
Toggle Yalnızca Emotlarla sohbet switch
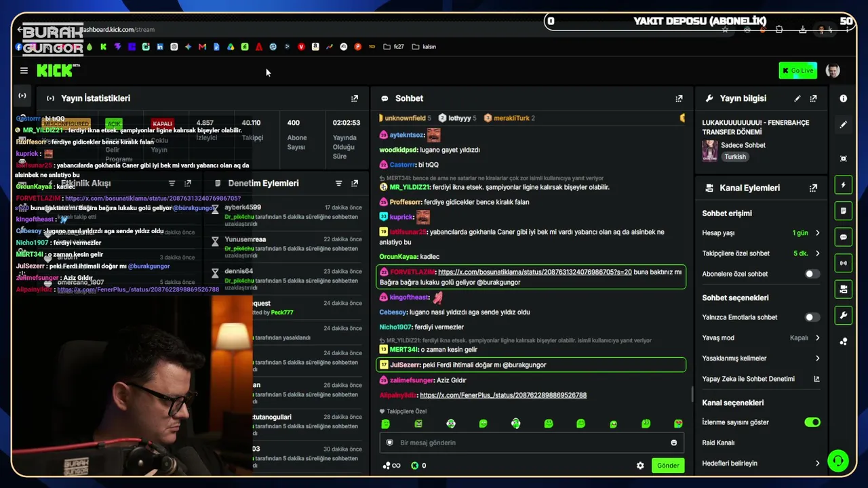[812, 317]
